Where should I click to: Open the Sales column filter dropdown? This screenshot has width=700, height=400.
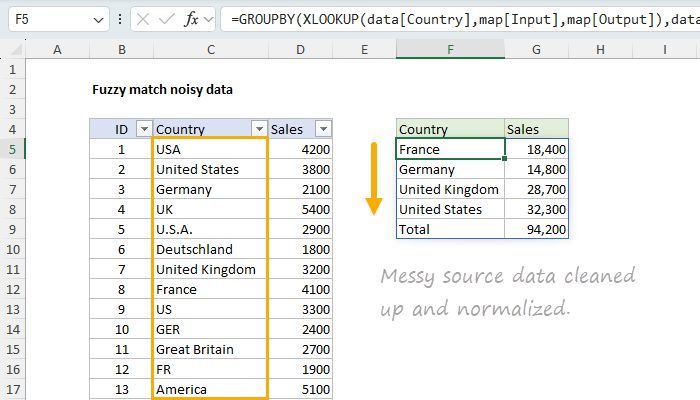click(323, 129)
